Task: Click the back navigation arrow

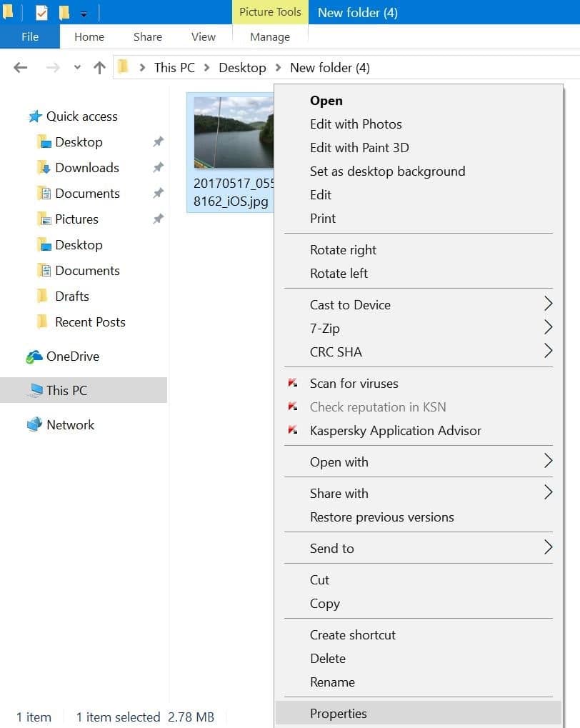Action: 21,67
